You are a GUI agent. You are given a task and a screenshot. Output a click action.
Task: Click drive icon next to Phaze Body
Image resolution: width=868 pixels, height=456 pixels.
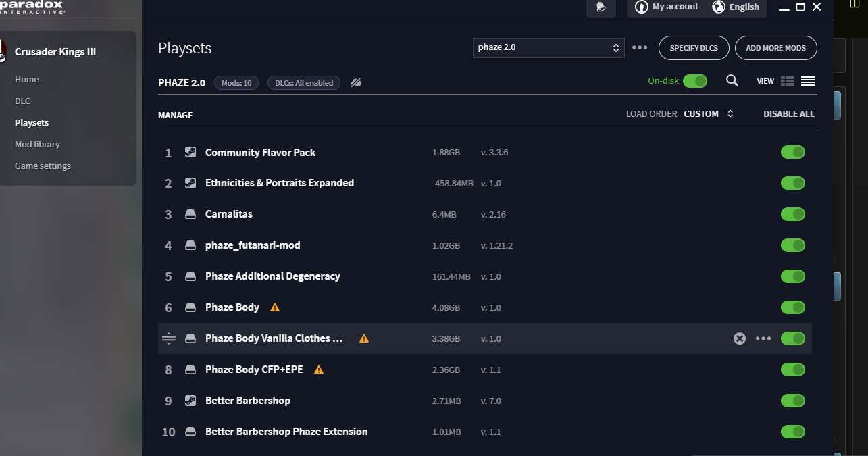(190, 307)
